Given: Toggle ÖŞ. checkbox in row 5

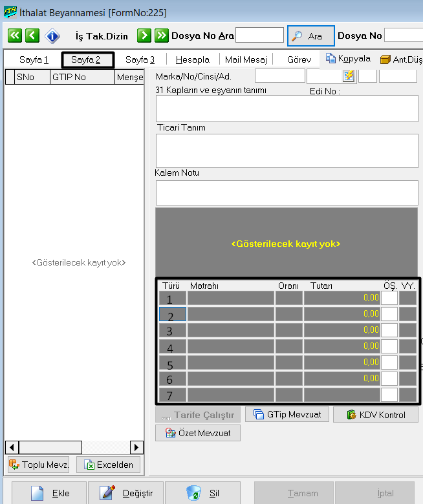Looking at the screenshot, I should (389, 362).
